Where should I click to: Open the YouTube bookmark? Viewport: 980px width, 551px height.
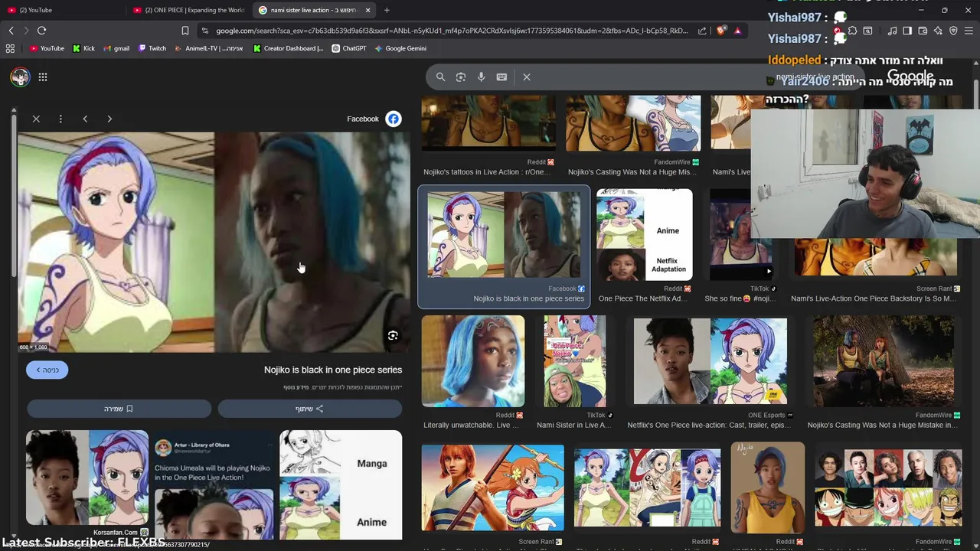coord(47,48)
